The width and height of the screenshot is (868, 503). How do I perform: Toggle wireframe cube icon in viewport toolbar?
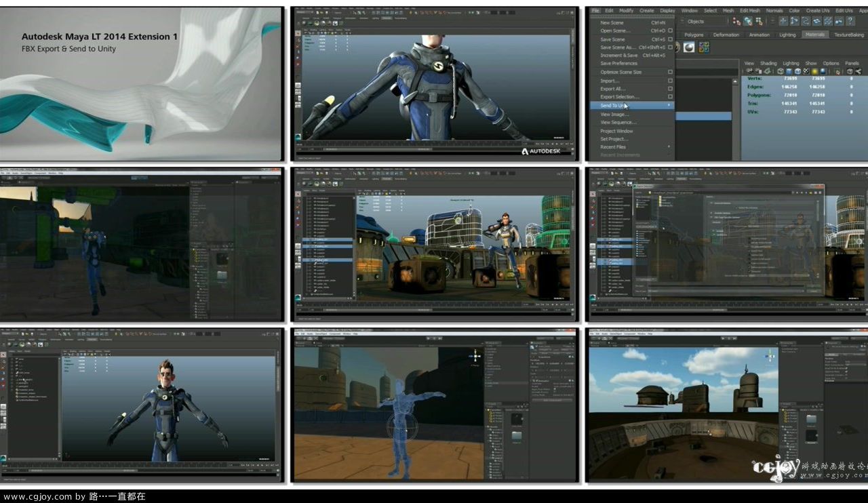[780, 71]
